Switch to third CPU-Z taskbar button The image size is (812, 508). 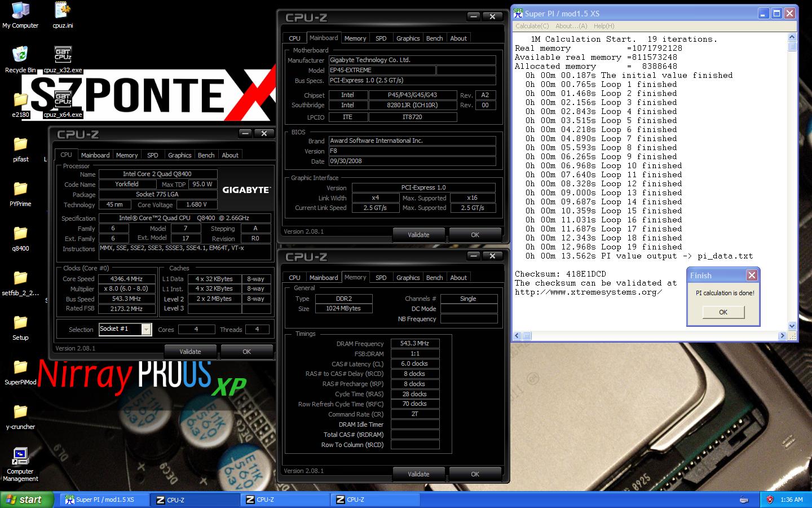(x=375, y=500)
